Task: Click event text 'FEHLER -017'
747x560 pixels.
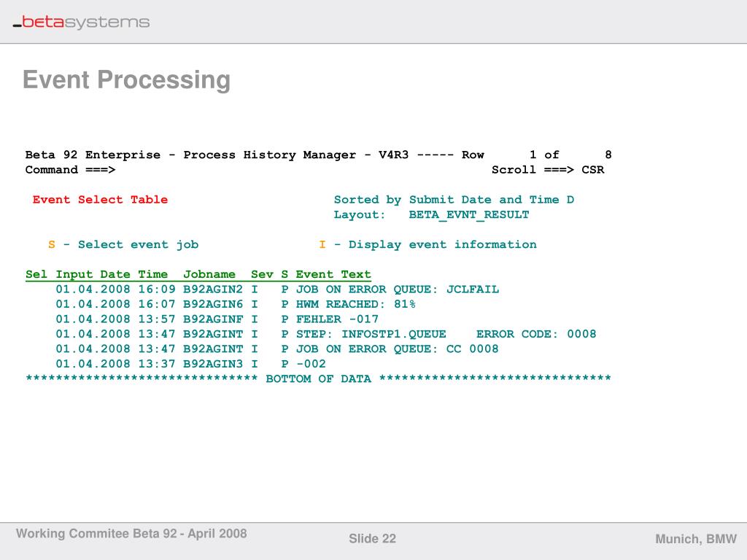Action: pos(337,319)
